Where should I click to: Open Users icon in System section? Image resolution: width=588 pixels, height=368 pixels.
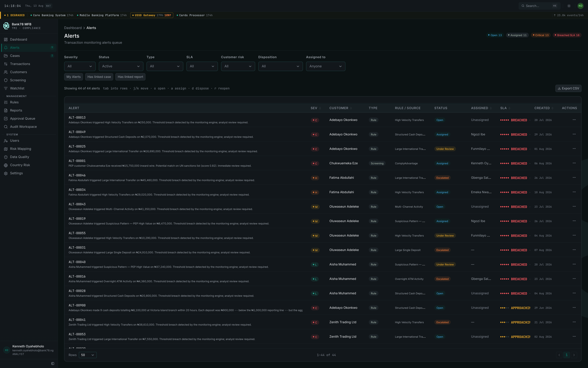6,141
